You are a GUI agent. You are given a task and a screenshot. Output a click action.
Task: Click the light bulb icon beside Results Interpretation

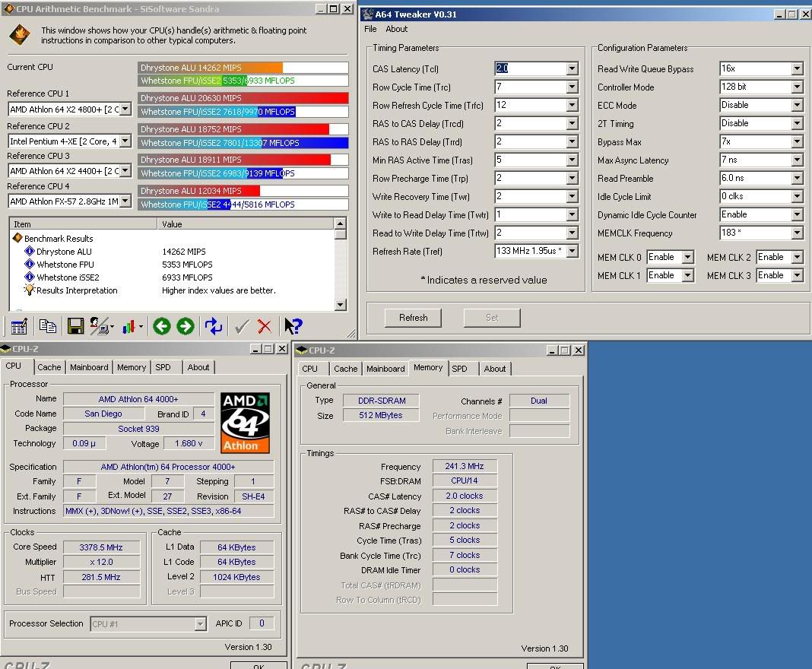(30, 290)
